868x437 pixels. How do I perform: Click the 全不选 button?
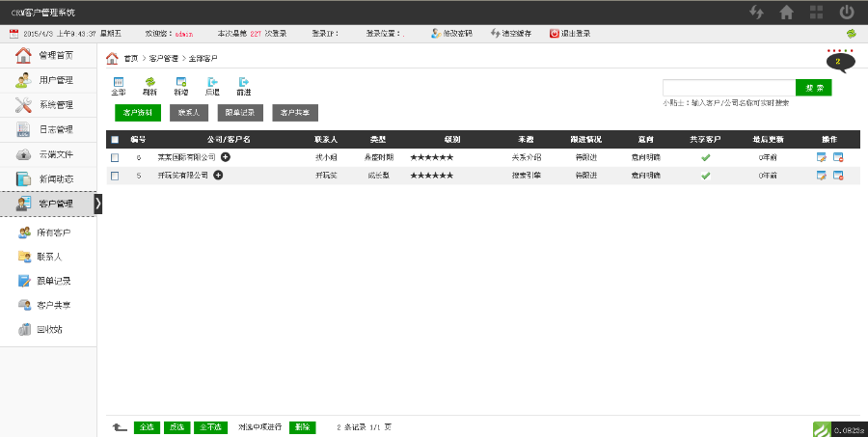coord(211,427)
